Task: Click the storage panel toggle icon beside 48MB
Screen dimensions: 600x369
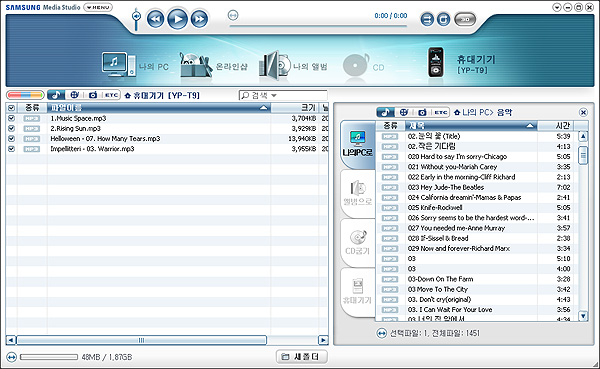Action: tap(12, 357)
